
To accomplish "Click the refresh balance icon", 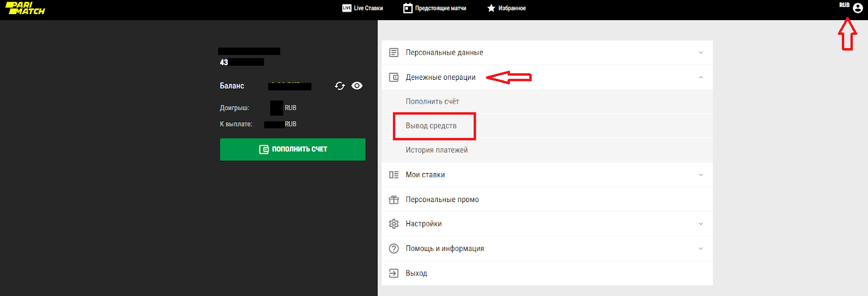I will pos(340,86).
